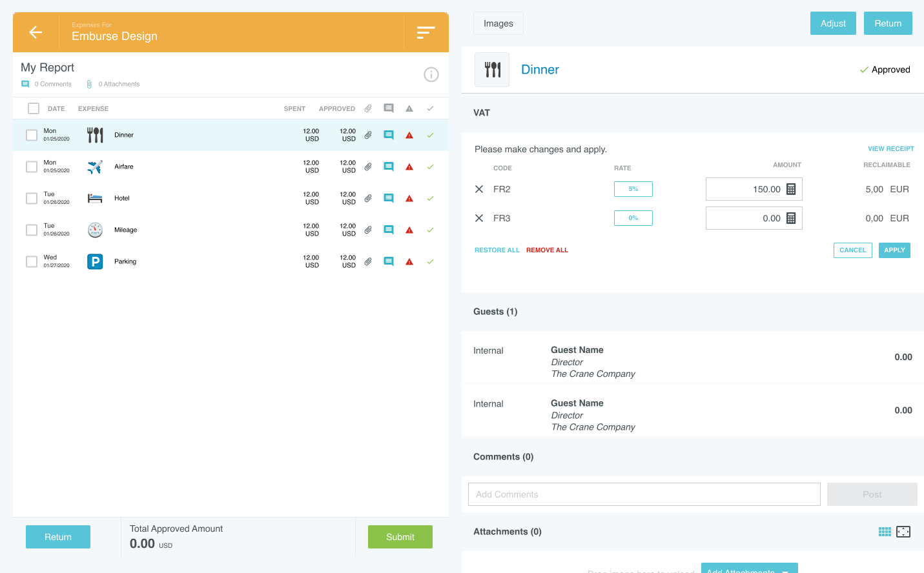Toggle the select-all checkbox in table header
Viewport: 924px width, 573px height.
point(34,108)
